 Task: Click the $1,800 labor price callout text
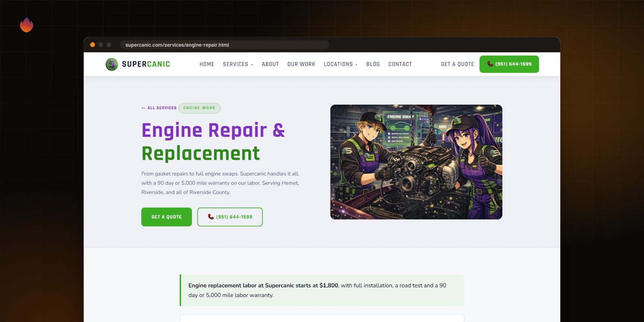[263, 285]
